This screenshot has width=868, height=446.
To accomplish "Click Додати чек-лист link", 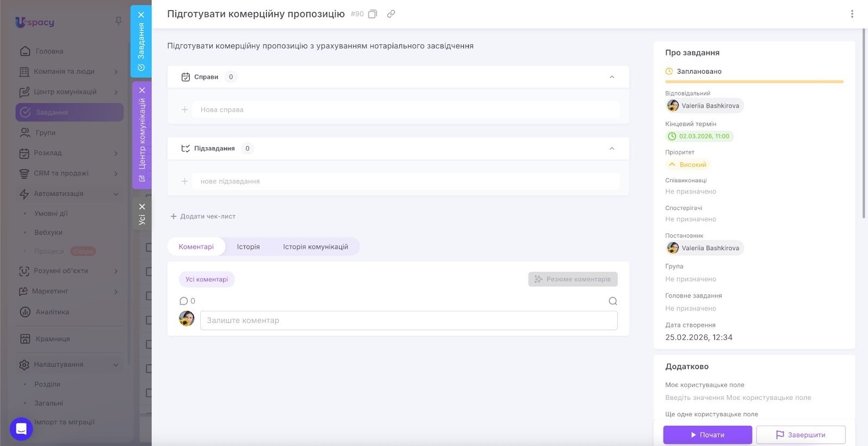I will (203, 216).
